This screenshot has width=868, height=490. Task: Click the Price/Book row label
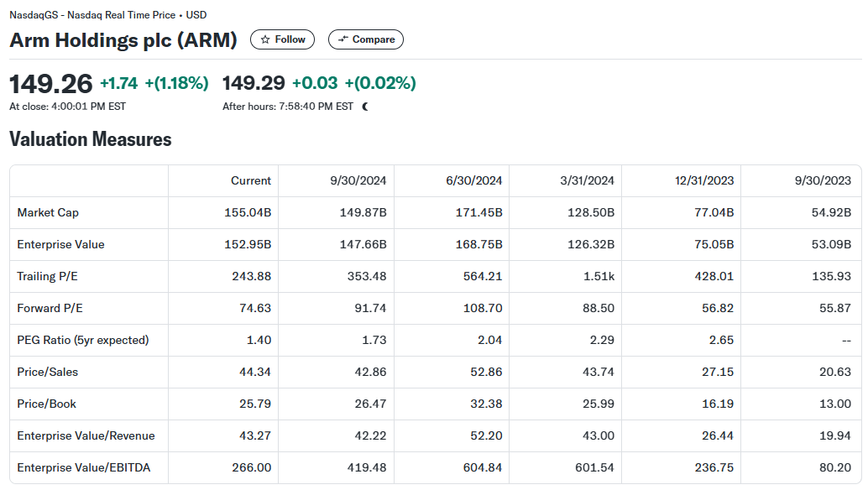(46, 404)
